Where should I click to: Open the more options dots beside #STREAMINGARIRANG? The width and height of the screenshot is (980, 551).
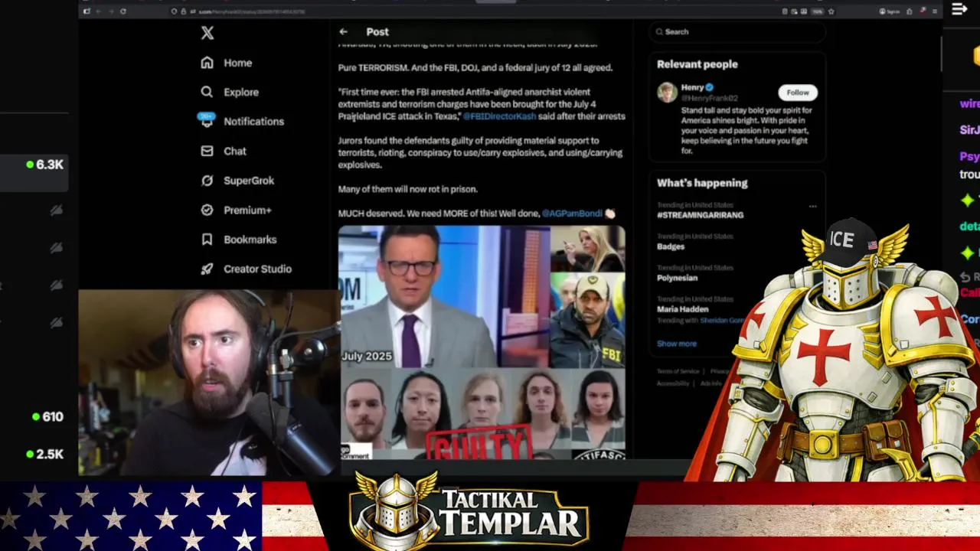[812, 207]
